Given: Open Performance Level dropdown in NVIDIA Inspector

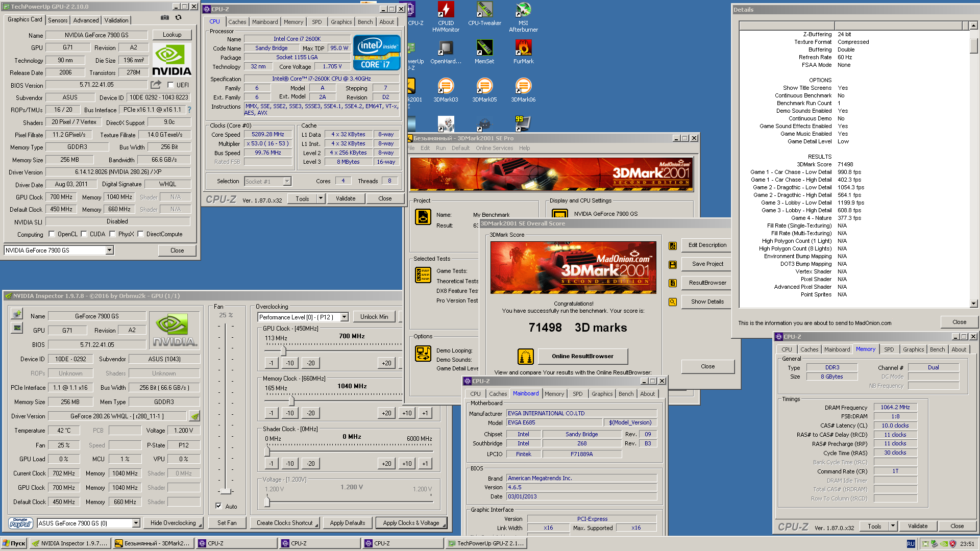Looking at the screenshot, I should tap(345, 317).
